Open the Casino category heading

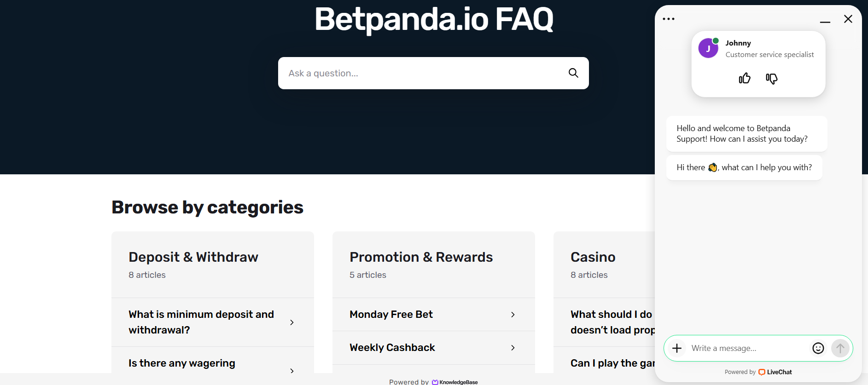(593, 257)
